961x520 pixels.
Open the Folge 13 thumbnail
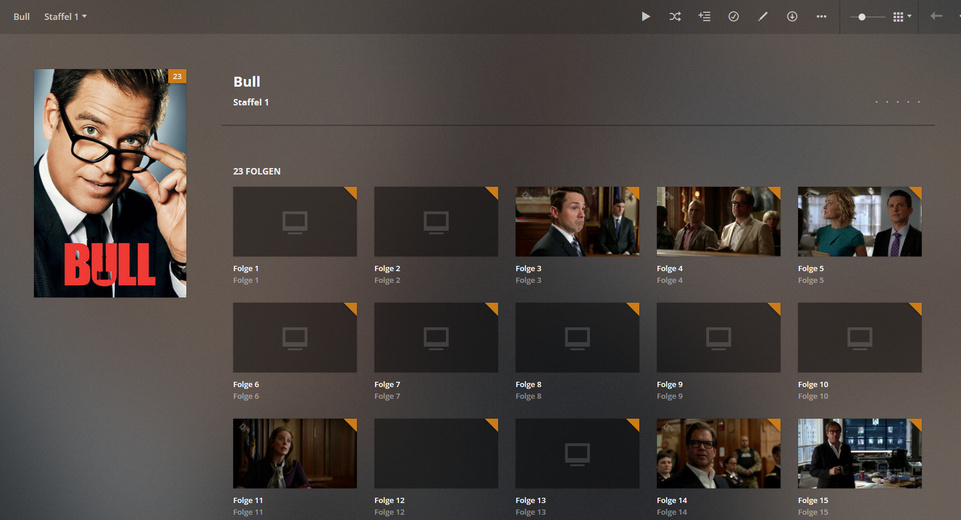coord(577,453)
